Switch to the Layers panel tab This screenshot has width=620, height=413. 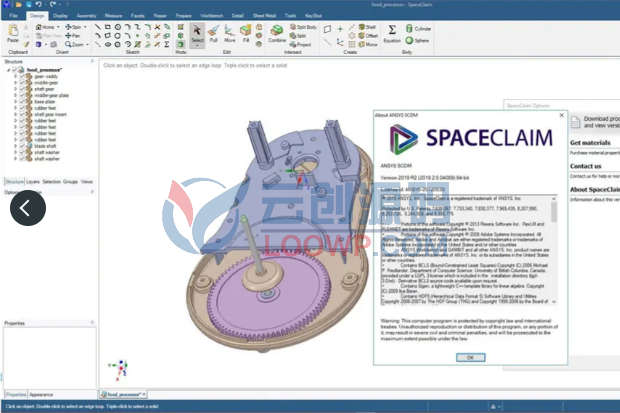[x=33, y=182]
